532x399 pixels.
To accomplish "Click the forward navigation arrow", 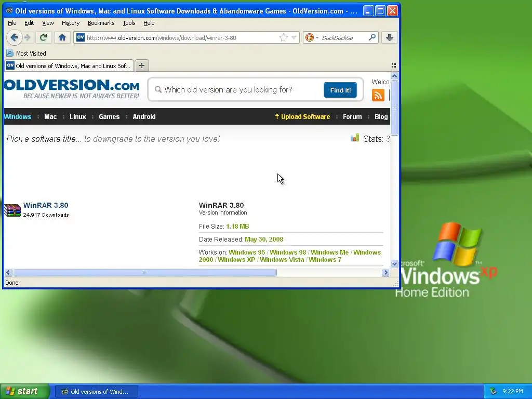I will tap(28, 37).
